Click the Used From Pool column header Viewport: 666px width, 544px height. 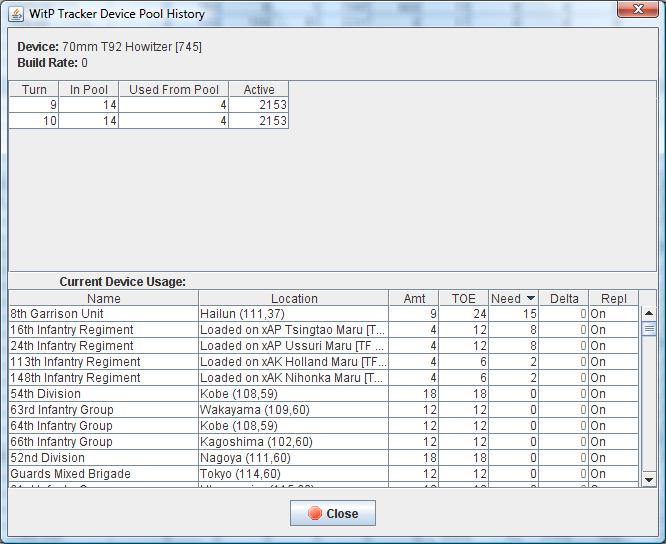(x=174, y=90)
